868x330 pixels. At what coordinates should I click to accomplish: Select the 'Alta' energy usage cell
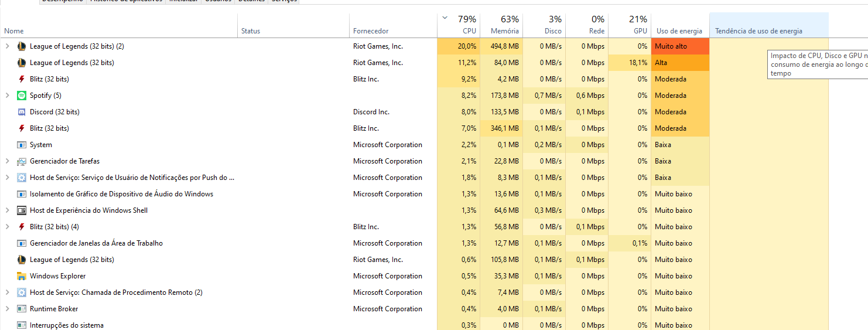click(680, 63)
